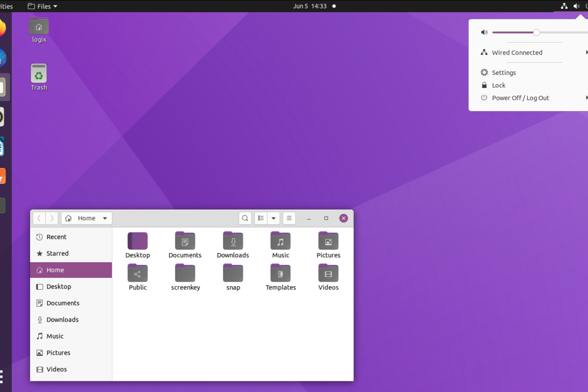Select Starred in the sidebar
This screenshot has width=588, height=392.
57,254
